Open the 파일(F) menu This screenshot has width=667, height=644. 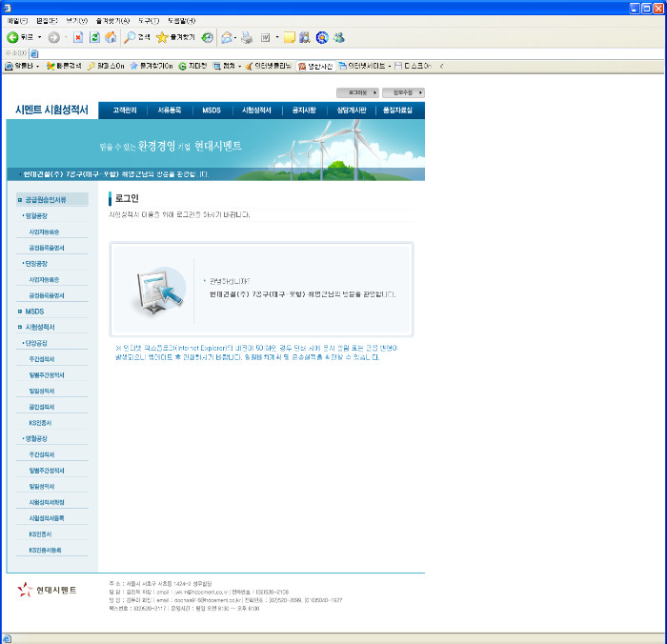pyautogui.click(x=17, y=21)
